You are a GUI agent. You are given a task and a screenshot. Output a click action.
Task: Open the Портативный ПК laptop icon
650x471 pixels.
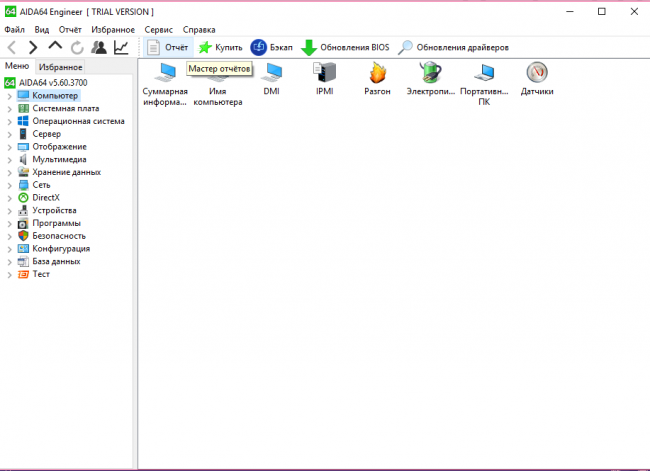coord(484,72)
